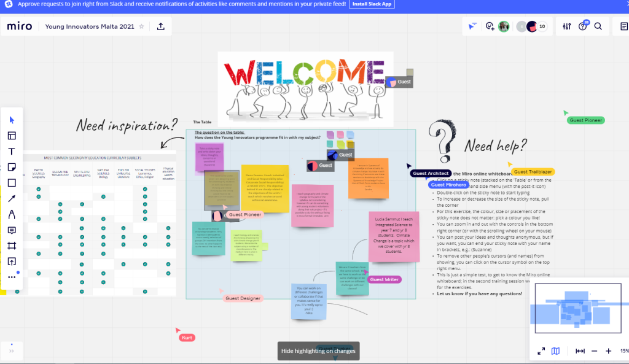
Task: Expand the bottom-left collapsed panel chevrons
Action: click(12, 351)
